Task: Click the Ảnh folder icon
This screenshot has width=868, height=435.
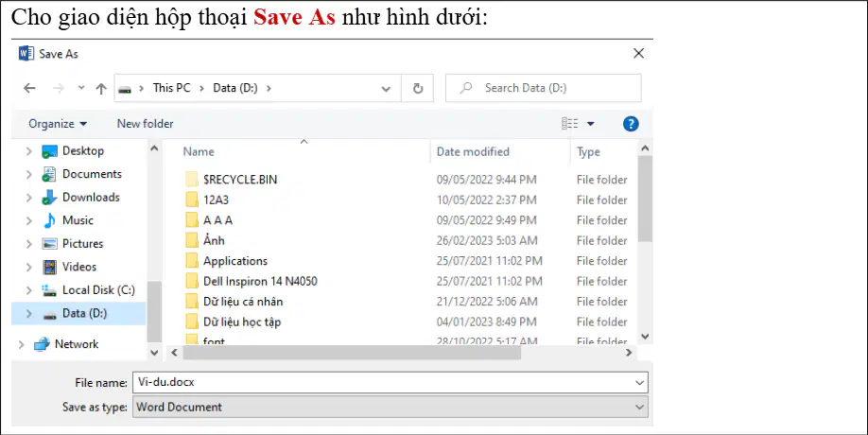Action: 192,240
